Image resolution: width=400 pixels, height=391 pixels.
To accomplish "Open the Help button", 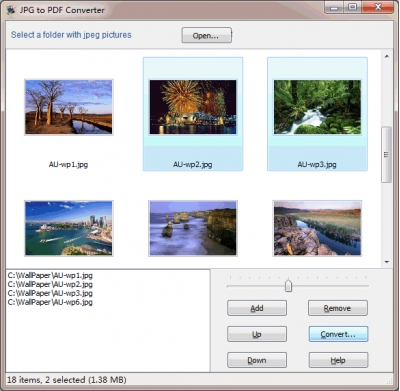I will (338, 360).
